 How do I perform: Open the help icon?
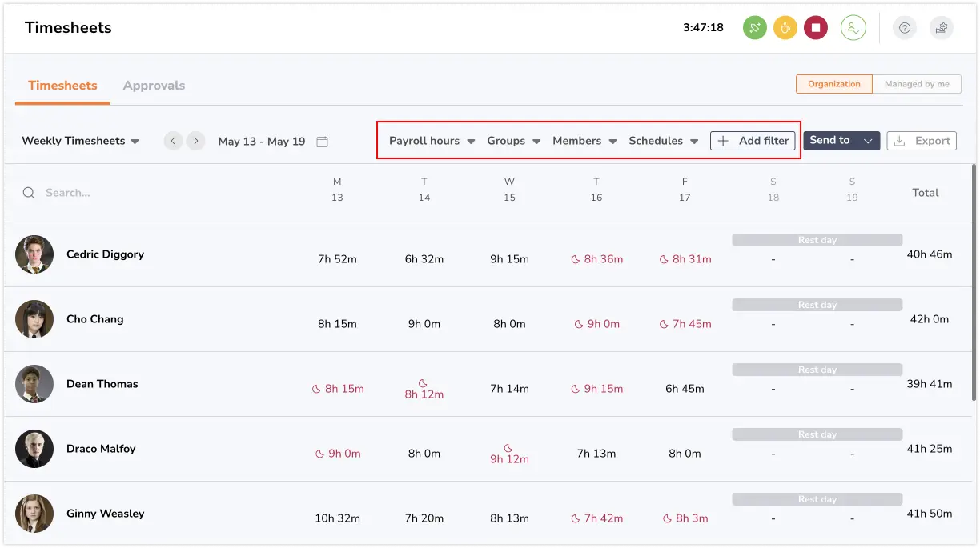pos(904,27)
